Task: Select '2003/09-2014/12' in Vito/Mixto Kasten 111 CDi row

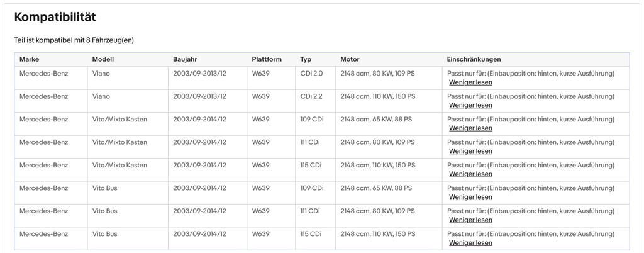Action: tap(199, 142)
